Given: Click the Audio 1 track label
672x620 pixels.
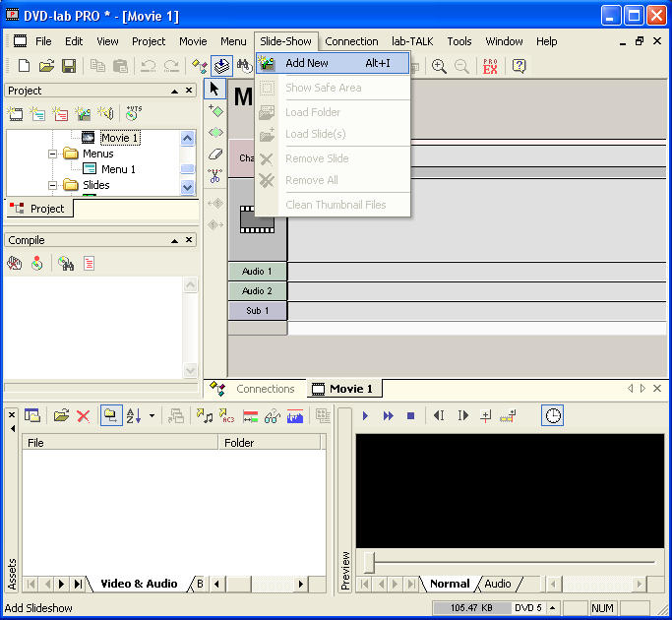Looking at the screenshot, I should coord(257,272).
